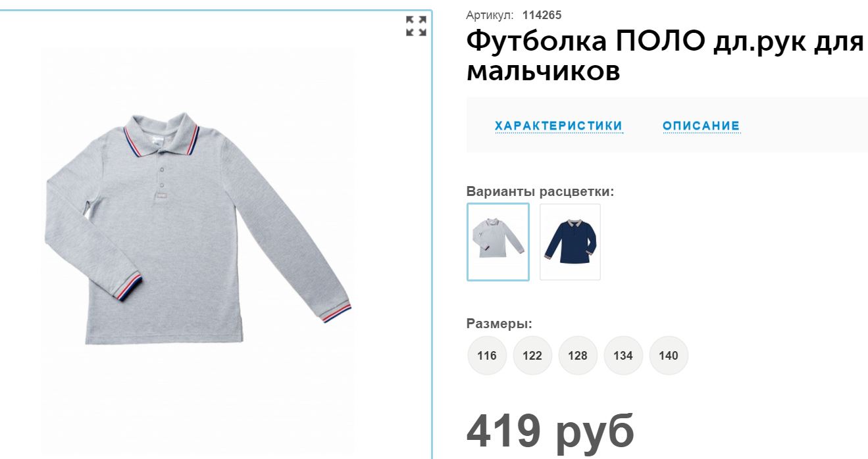Expand product image to fullscreen
The height and width of the screenshot is (459, 868).
point(416,26)
